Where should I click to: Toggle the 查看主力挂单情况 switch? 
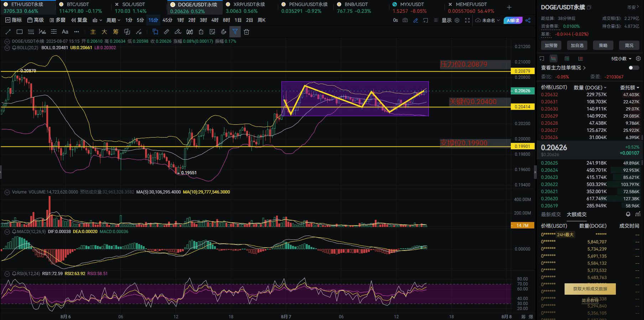pos(634,68)
